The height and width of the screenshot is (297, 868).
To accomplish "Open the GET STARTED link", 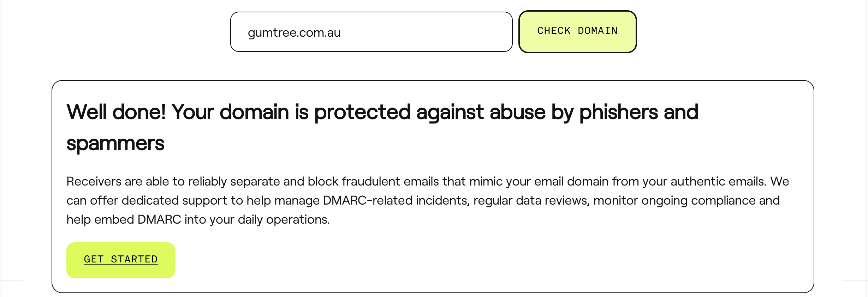I will [x=121, y=260].
